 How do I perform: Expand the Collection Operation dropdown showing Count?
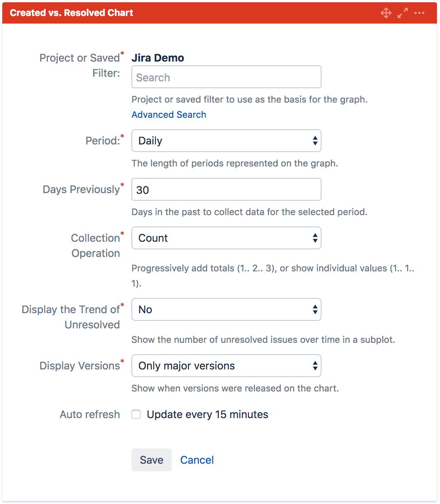pyautogui.click(x=226, y=238)
